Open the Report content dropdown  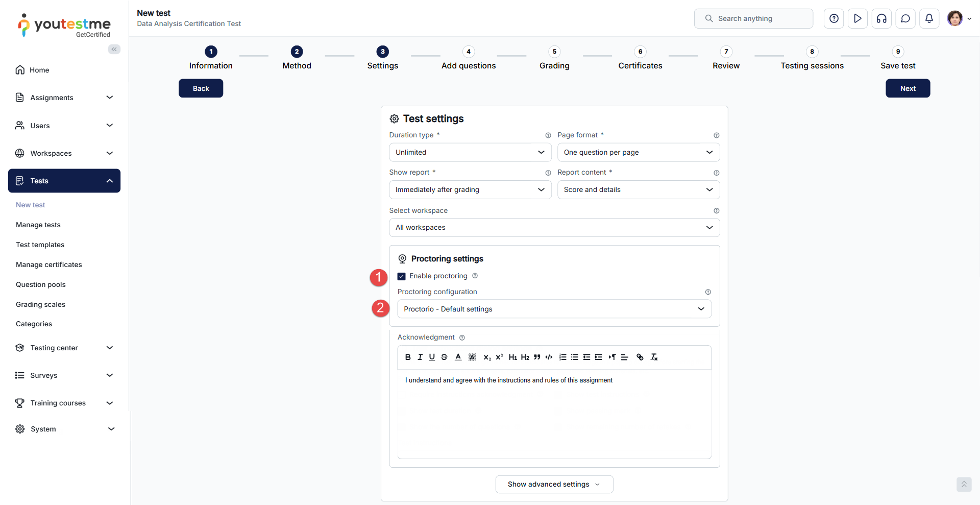point(638,190)
